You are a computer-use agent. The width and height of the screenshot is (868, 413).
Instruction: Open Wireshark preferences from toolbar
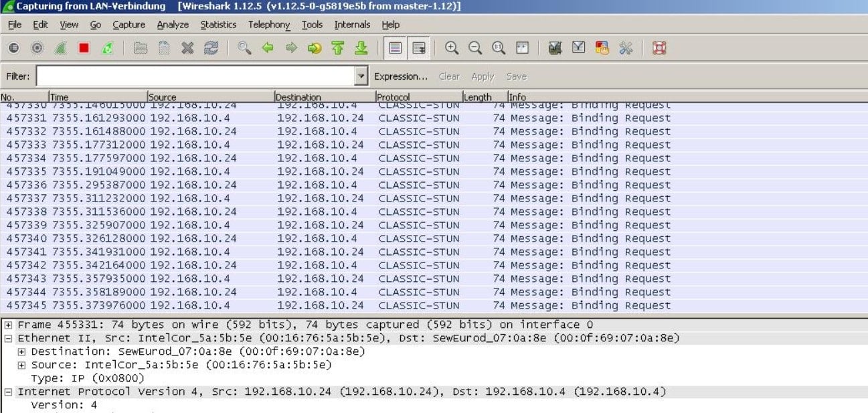[x=626, y=48]
